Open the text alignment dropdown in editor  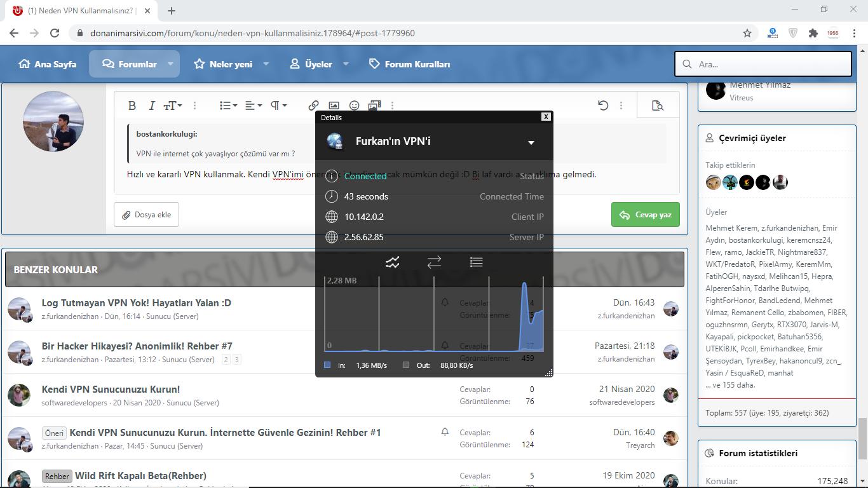pos(254,105)
